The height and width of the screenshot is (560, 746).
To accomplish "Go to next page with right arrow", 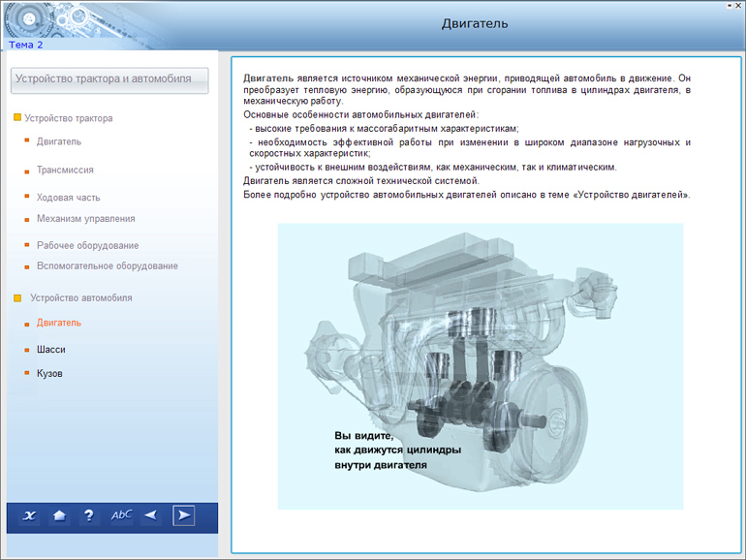I will (183, 515).
